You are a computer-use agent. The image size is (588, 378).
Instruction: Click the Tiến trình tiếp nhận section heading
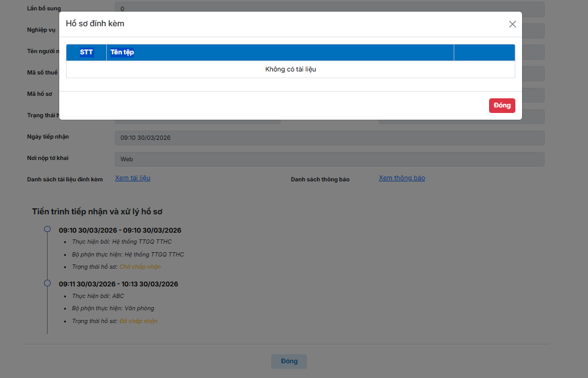point(97,211)
